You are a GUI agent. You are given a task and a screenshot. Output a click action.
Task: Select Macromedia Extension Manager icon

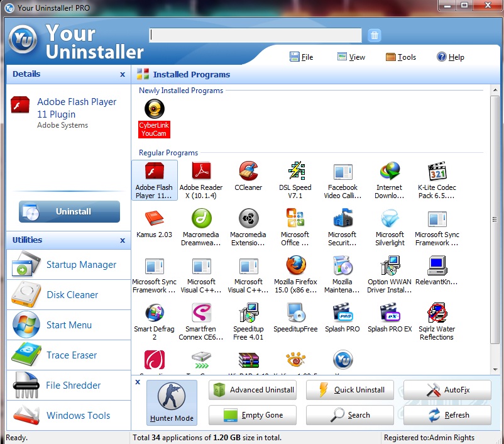[248, 218]
